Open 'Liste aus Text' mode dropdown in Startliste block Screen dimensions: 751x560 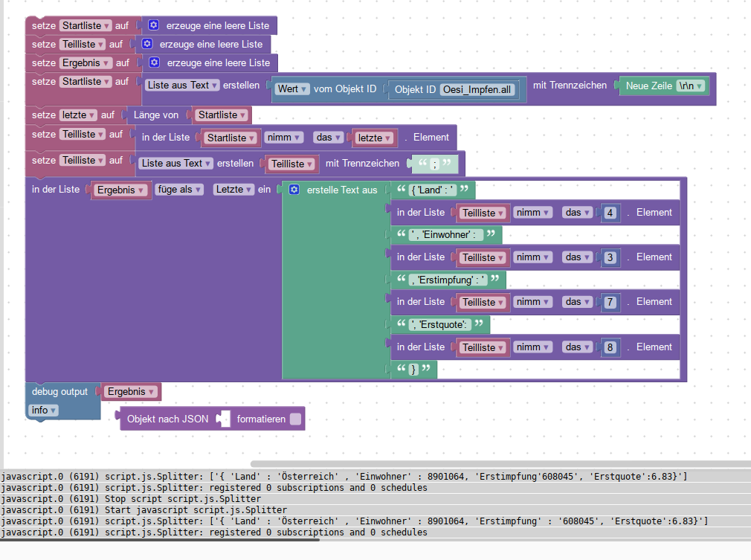click(x=182, y=86)
